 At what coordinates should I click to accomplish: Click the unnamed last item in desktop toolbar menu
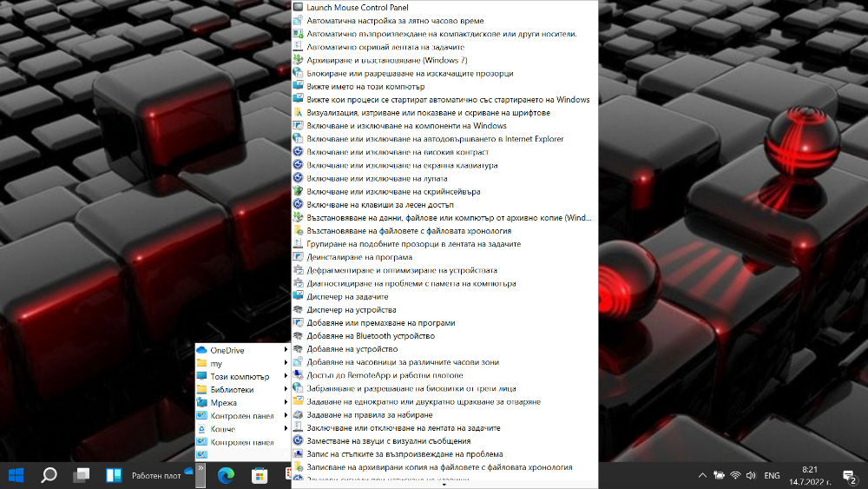(243, 454)
